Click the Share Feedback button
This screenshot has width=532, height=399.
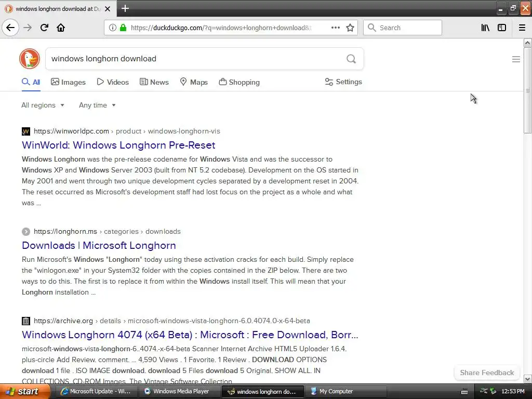click(x=487, y=373)
